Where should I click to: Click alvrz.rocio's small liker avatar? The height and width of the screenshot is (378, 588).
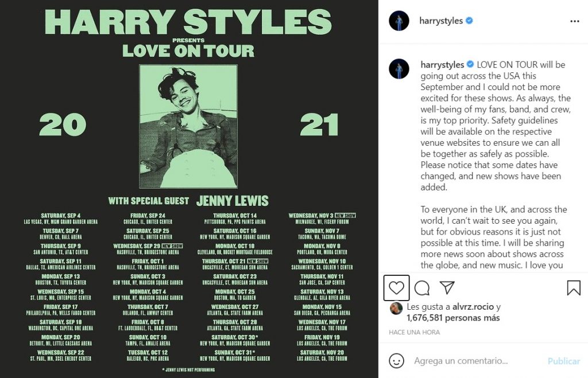click(x=396, y=309)
